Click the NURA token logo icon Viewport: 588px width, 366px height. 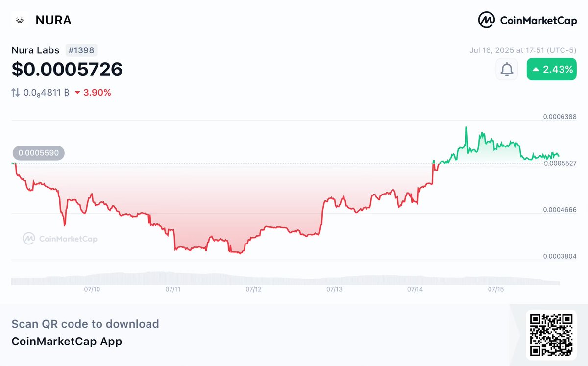(20, 20)
